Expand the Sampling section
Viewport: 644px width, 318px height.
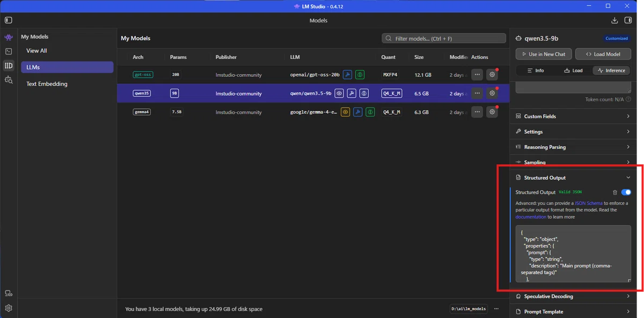click(x=572, y=162)
